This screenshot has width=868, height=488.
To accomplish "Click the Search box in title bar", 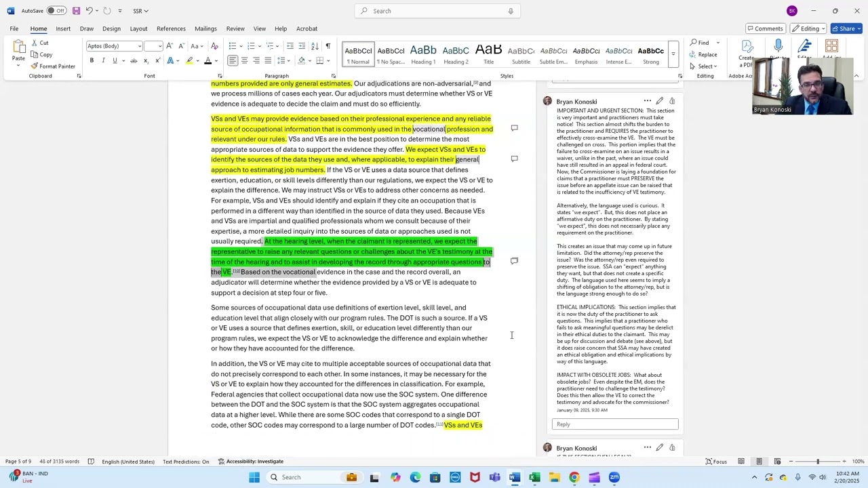I will click(437, 11).
